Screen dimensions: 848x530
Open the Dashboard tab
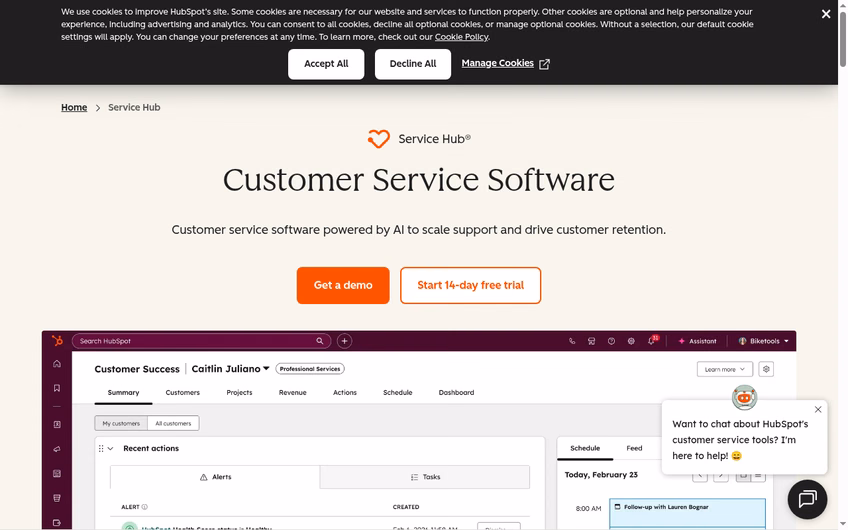point(456,393)
